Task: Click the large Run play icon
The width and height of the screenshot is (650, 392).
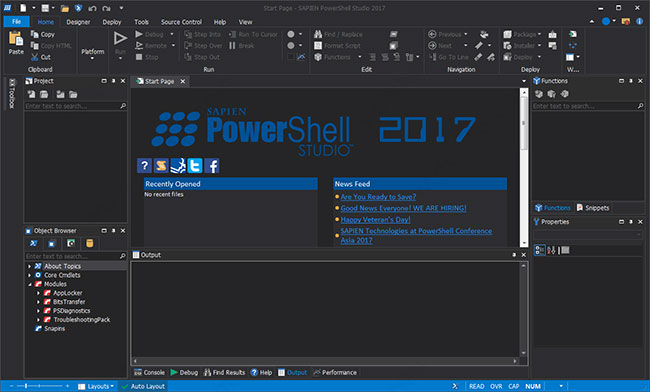Action: pos(120,39)
